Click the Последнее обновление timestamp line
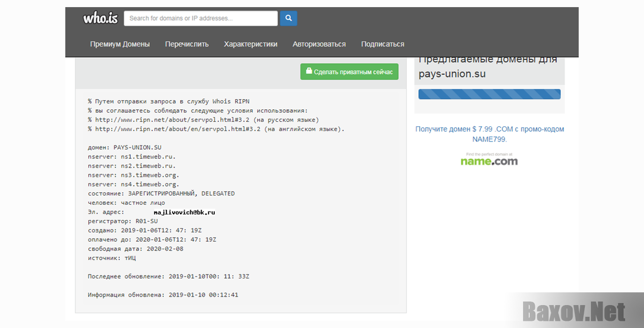 pos(168,277)
